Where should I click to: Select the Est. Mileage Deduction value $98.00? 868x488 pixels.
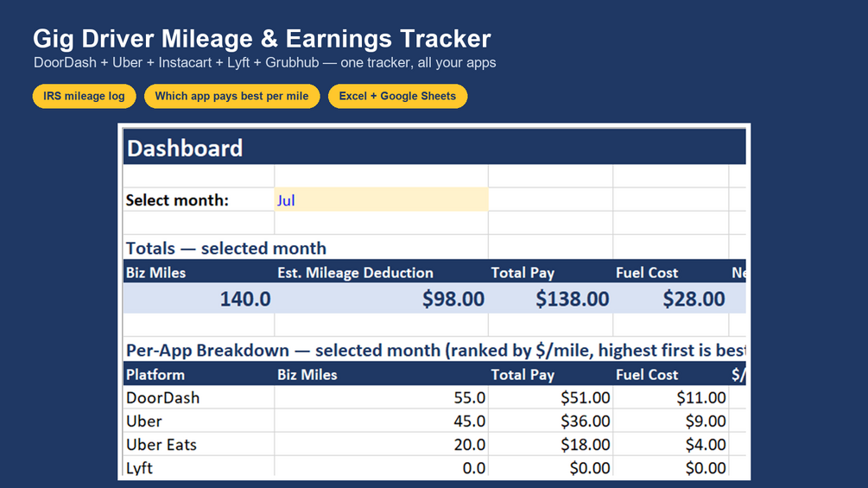click(382, 299)
